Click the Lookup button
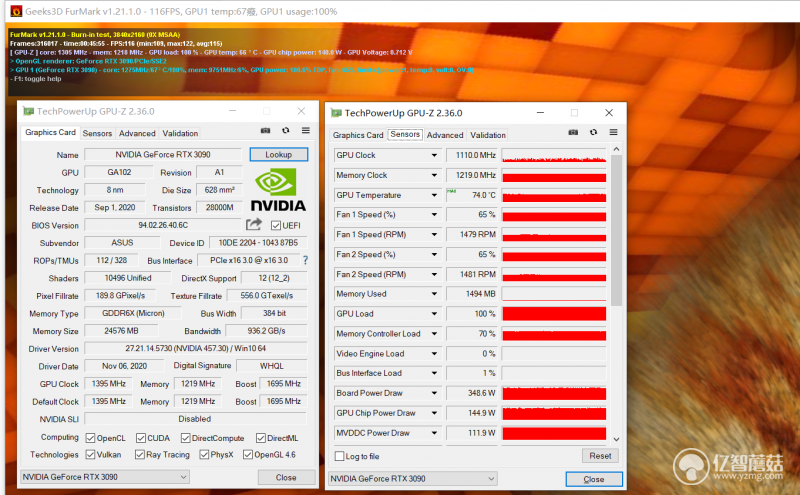Image resolution: width=800 pixels, height=495 pixels. tap(279, 154)
